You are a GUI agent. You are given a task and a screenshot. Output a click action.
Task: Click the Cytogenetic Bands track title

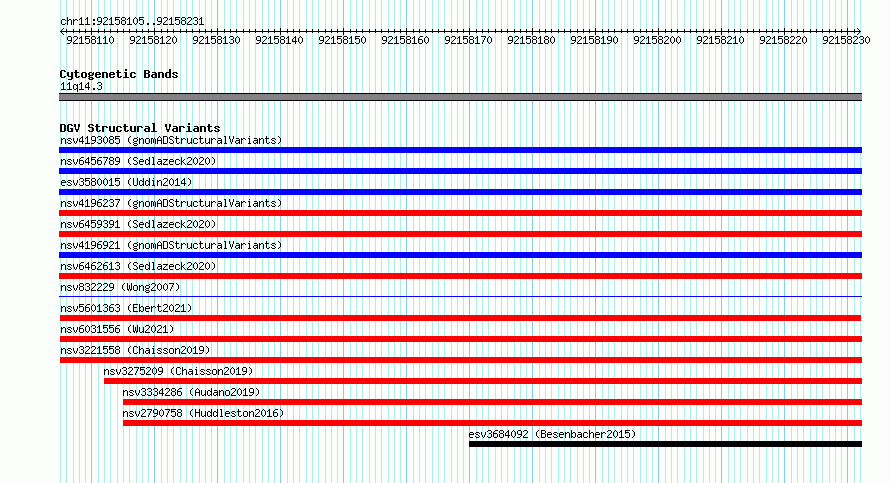[x=119, y=74]
